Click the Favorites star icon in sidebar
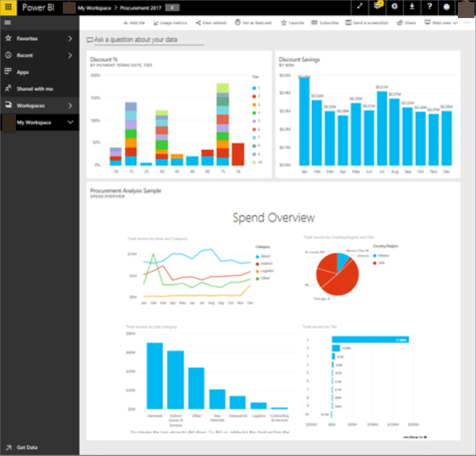This screenshot has height=456, width=476. [8, 38]
